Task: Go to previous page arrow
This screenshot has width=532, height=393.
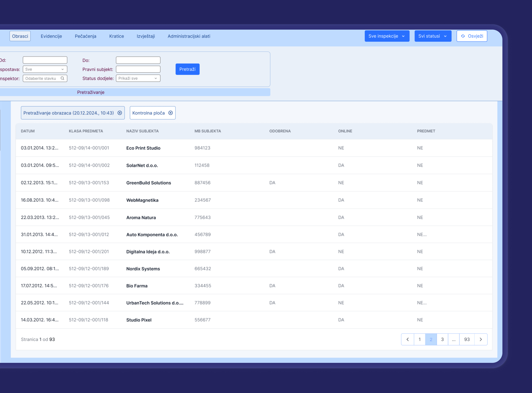Action: coord(407,339)
